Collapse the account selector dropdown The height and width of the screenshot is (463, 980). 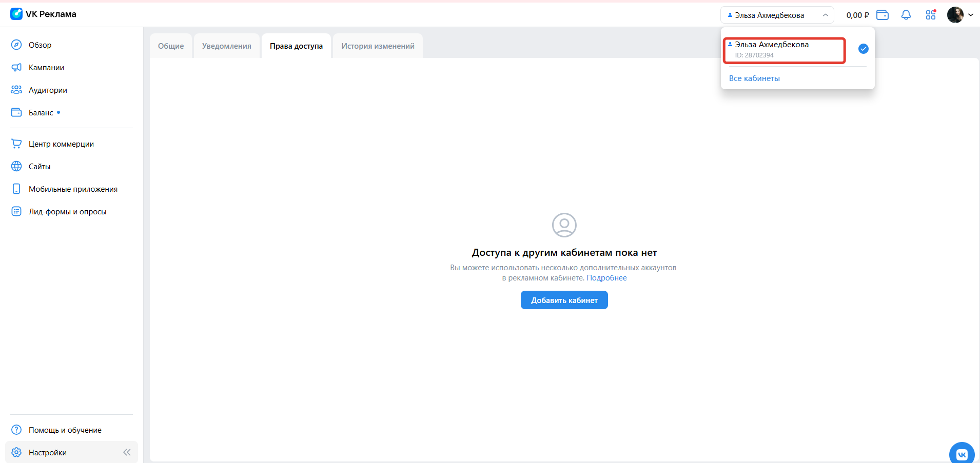click(825, 15)
